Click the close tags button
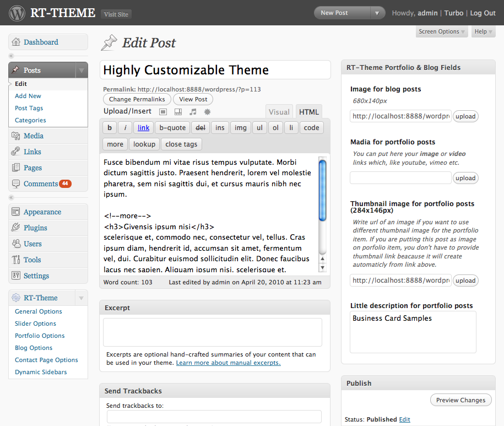The width and height of the screenshot is (504, 426). 181,144
